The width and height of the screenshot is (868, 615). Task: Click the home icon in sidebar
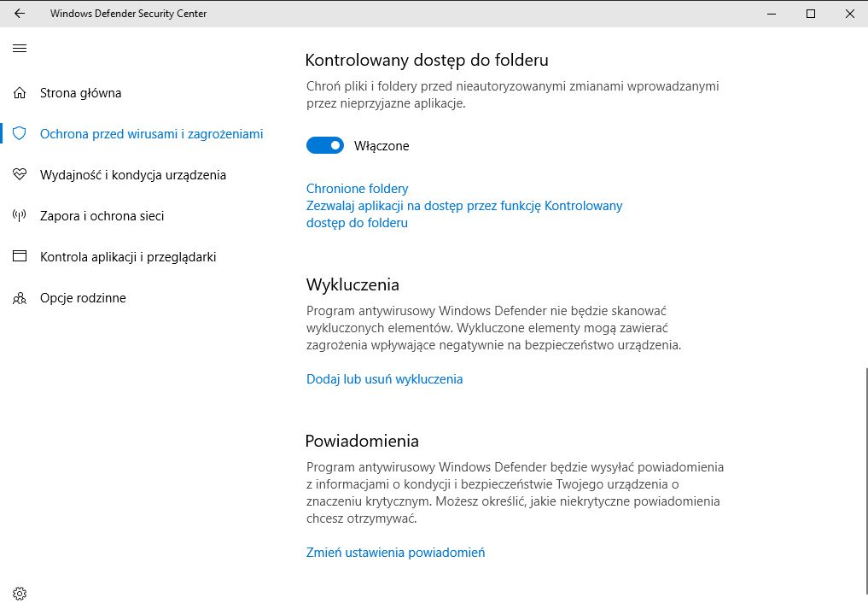(20, 93)
